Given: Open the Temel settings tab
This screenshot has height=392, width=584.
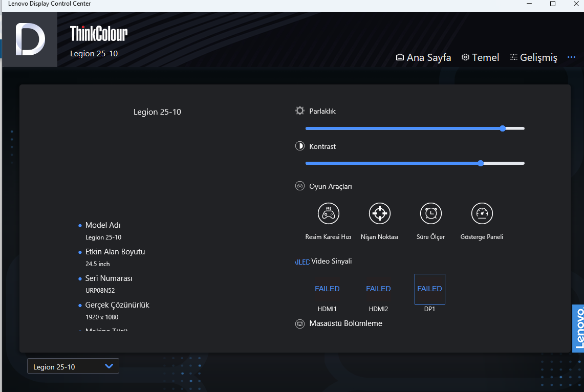Looking at the screenshot, I should [x=480, y=57].
